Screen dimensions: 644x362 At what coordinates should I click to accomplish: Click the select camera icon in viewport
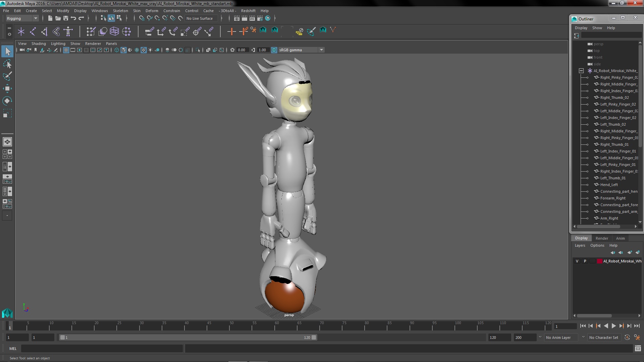[x=22, y=50]
